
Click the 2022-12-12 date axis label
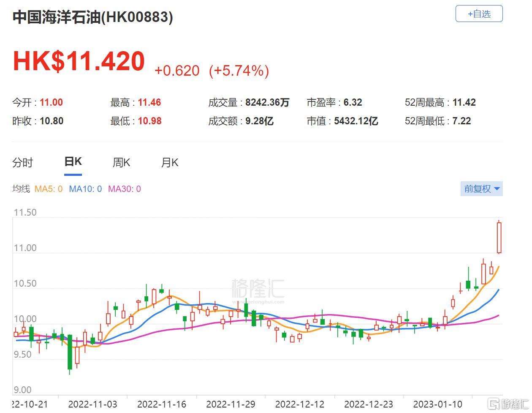coord(300,404)
